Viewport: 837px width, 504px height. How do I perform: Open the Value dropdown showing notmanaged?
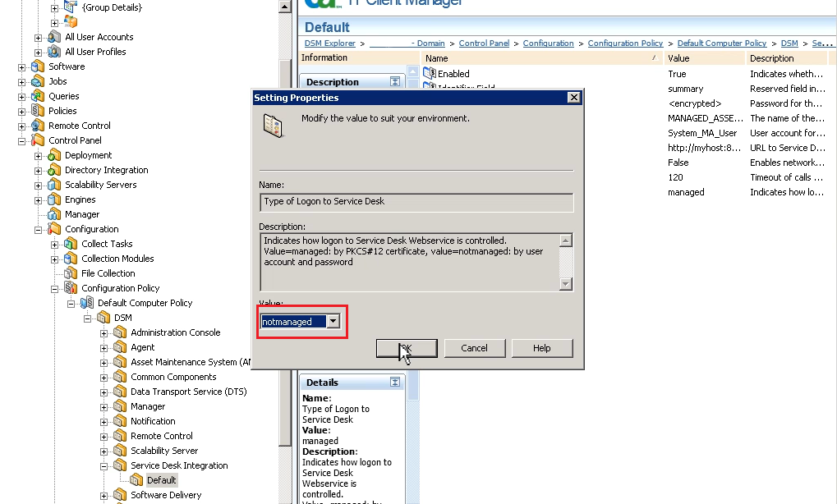point(333,321)
